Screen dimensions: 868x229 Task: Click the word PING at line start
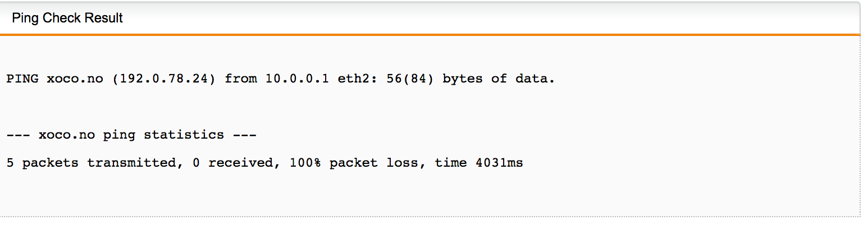[x=22, y=79]
